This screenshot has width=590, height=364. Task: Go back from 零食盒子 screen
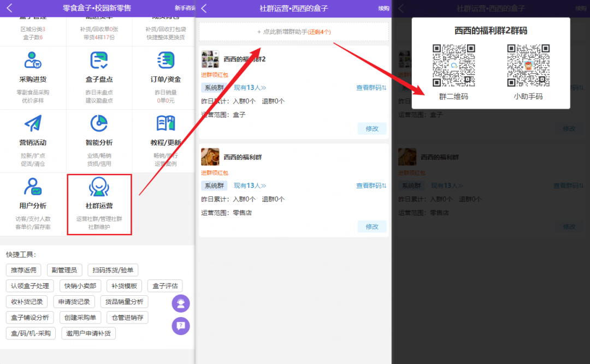click(9, 8)
